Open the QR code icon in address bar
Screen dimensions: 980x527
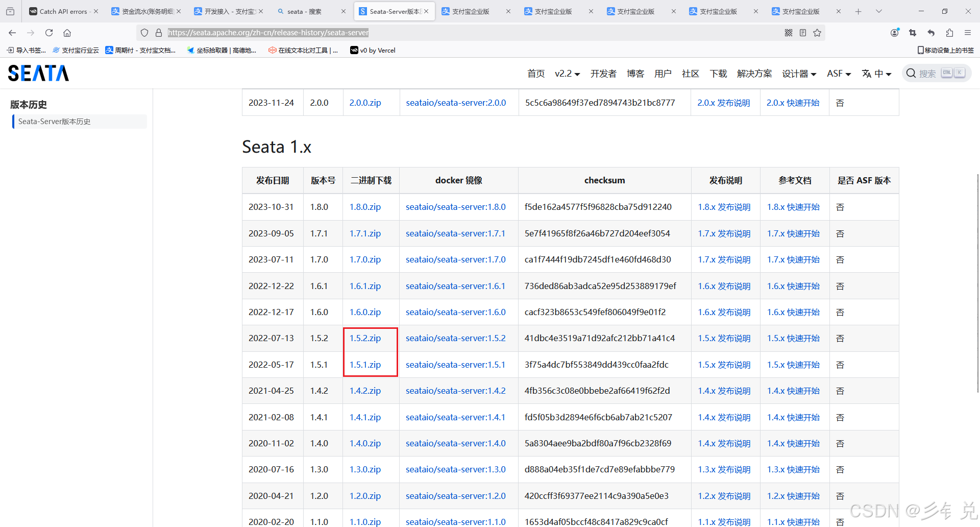789,33
